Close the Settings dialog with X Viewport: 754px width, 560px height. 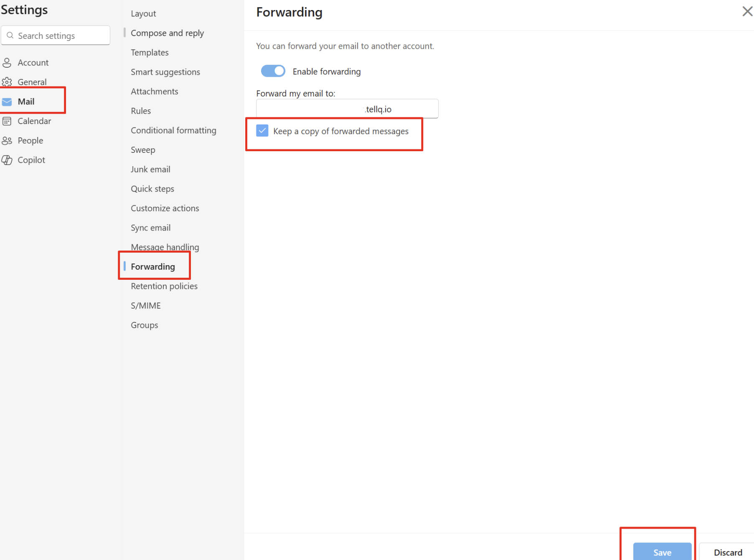746,11
